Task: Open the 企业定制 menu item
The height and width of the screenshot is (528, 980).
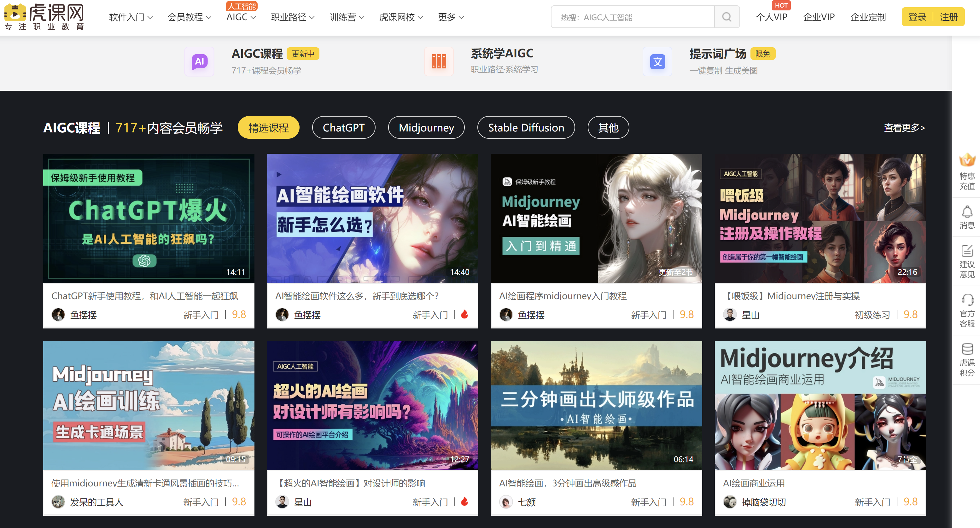Action: tap(868, 17)
